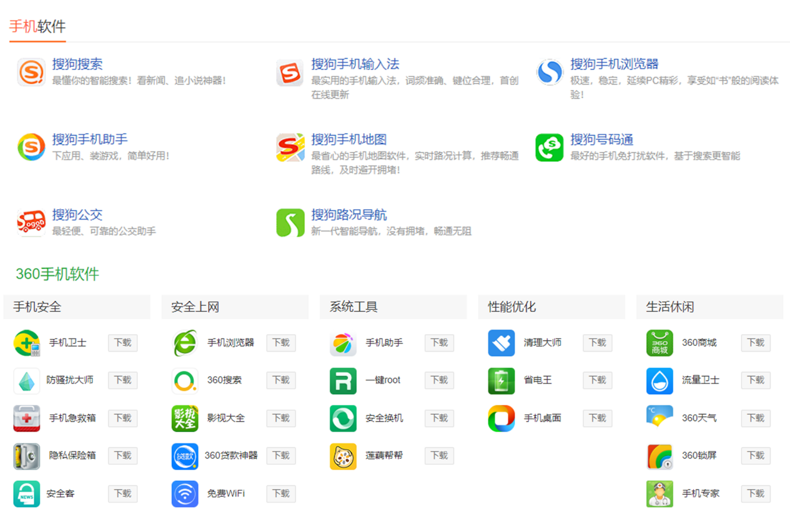790x532 pixels.
Task: Click the 流量卫士 water drop icon
Action: pyautogui.click(x=659, y=380)
